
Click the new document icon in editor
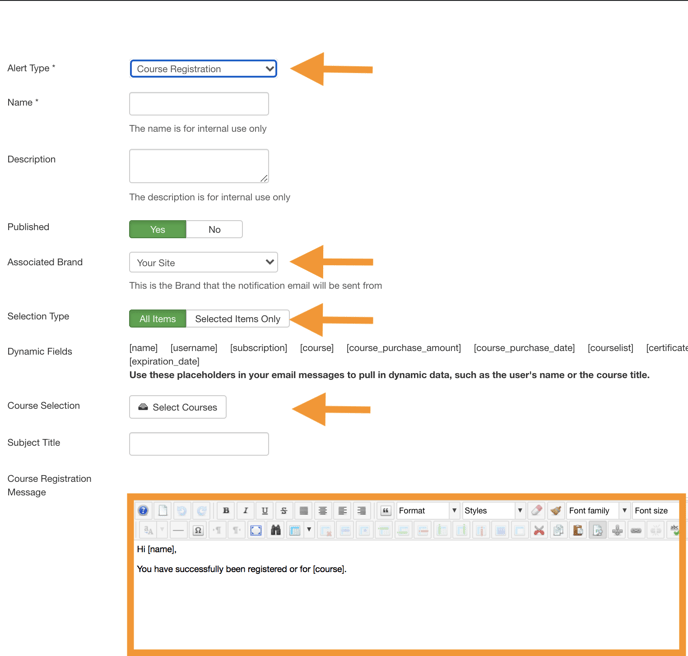pyautogui.click(x=163, y=511)
